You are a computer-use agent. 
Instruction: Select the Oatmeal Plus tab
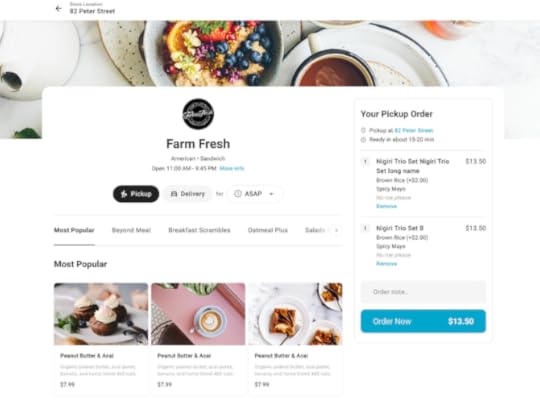(x=268, y=230)
